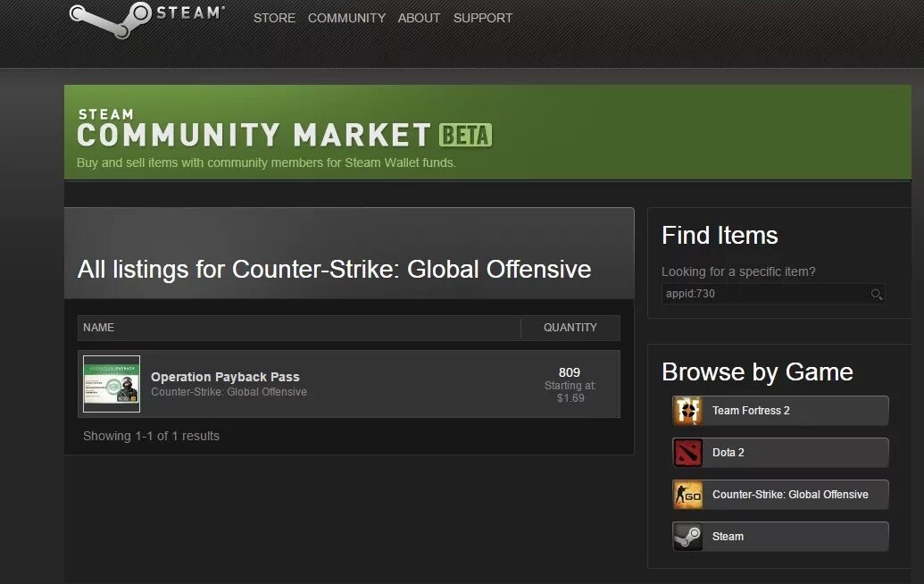924x584 pixels.
Task: Click the Counter-Strike: Global Offensive subtitle under the listing
Action: (229, 392)
